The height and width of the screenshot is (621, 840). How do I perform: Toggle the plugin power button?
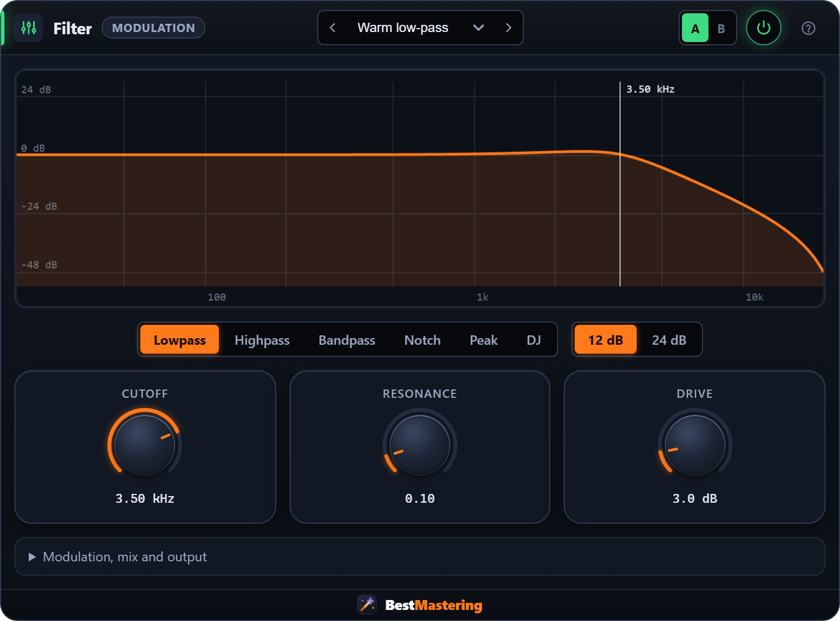pos(763,28)
